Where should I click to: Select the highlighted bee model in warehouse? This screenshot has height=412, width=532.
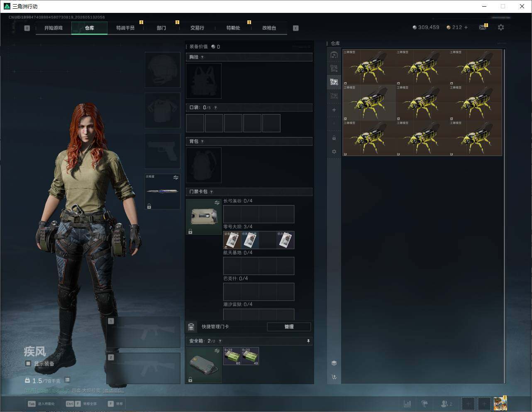point(369,103)
